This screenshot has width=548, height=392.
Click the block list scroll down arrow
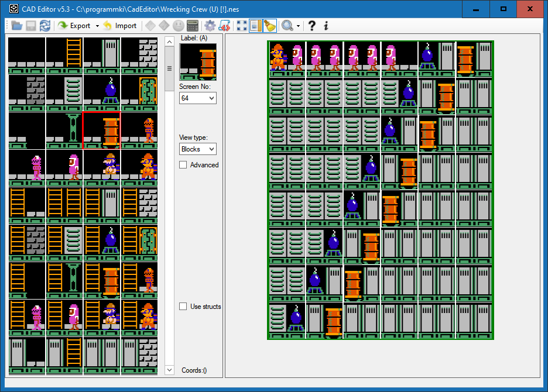click(x=170, y=370)
